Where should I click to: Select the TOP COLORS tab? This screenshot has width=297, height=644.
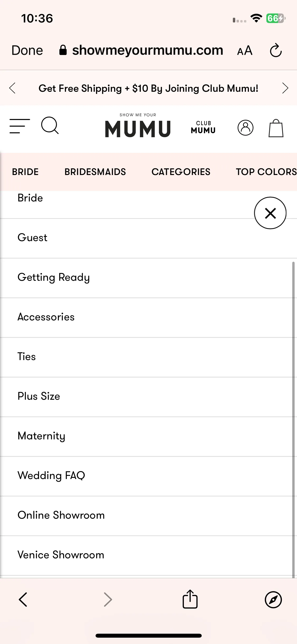(266, 172)
